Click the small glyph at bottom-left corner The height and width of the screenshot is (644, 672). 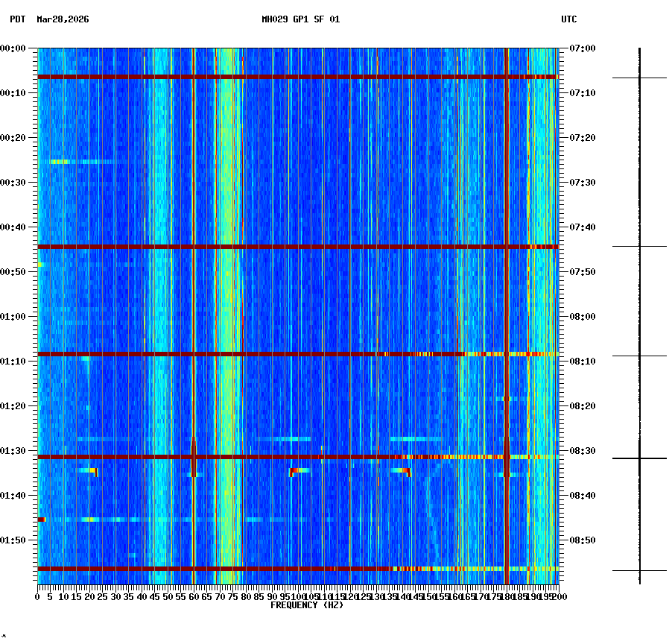tap(4, 637)
